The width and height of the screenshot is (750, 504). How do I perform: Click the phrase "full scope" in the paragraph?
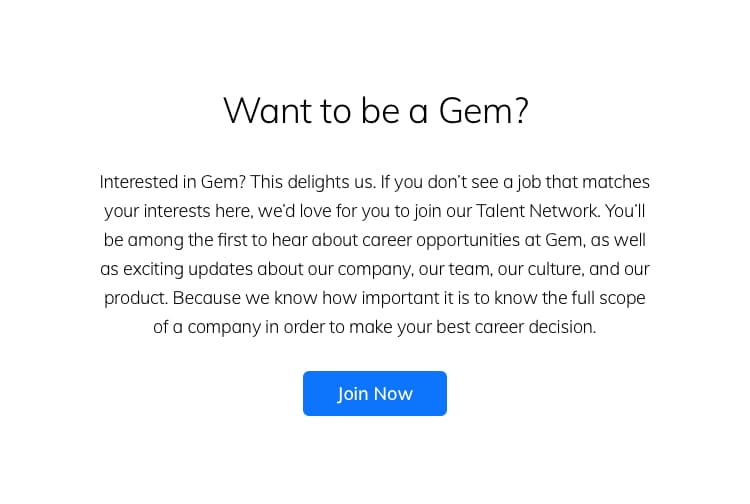point(606,298)
